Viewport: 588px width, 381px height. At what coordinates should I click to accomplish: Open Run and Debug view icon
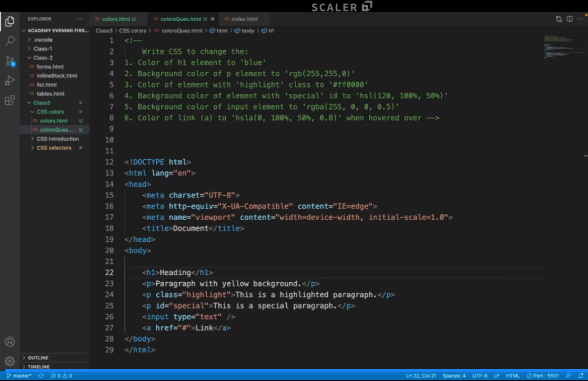[10, 80]
